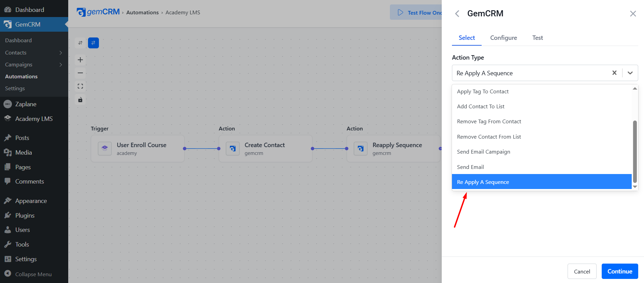The image size is (644, 283).
Task: Open GemCRM Settings submenu link
Action: [x=15, y=88]
